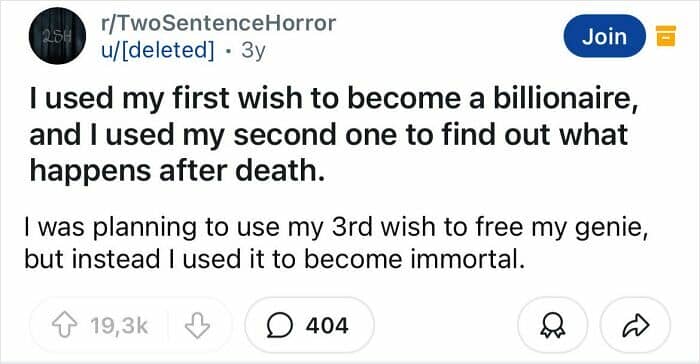Click "free my genie" in the post text
700x364 pixels.
pos(559,228)
